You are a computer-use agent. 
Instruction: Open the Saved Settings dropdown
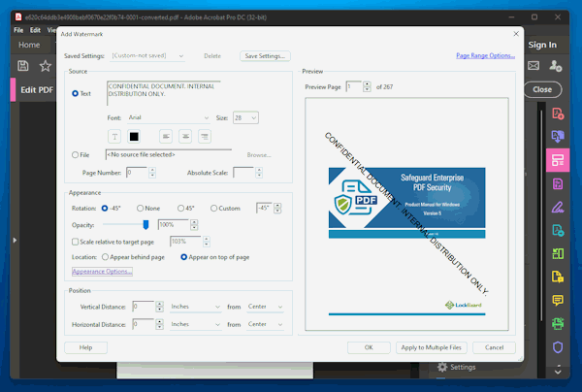point(147,55)
